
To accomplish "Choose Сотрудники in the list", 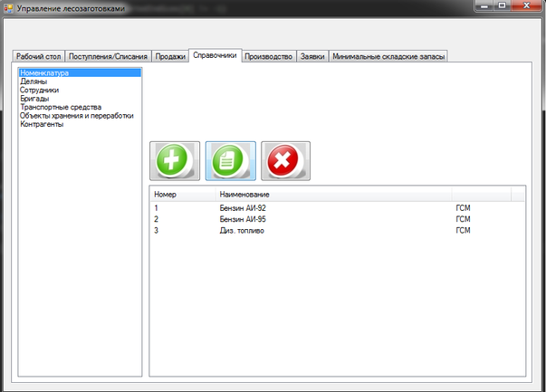I will (x=80, y=91).
